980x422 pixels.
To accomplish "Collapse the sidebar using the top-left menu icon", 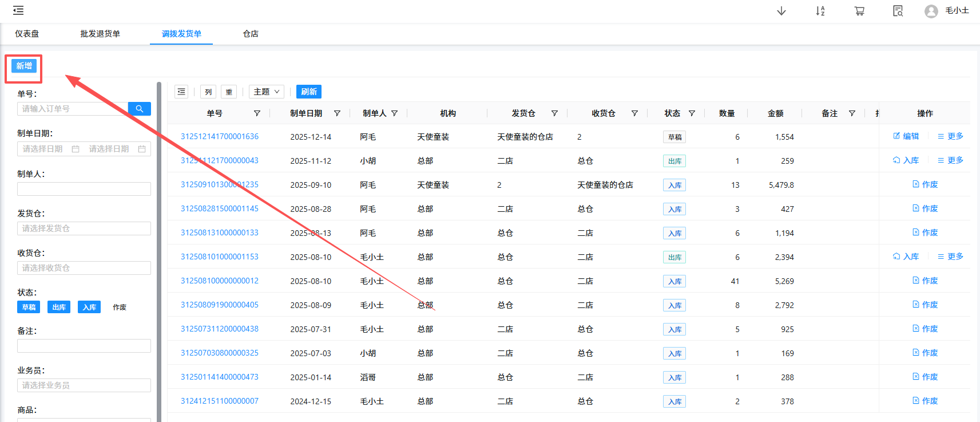I will [x=18, y=10].
